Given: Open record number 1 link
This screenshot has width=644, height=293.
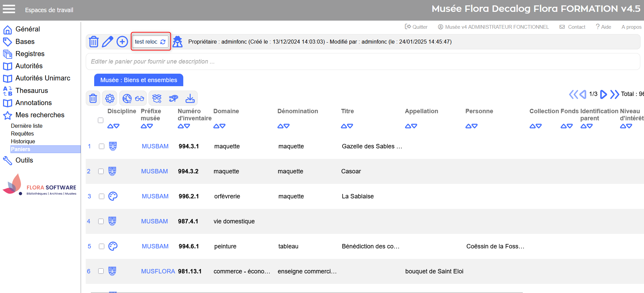Looking at the screenshot, I should pos(89,146).
